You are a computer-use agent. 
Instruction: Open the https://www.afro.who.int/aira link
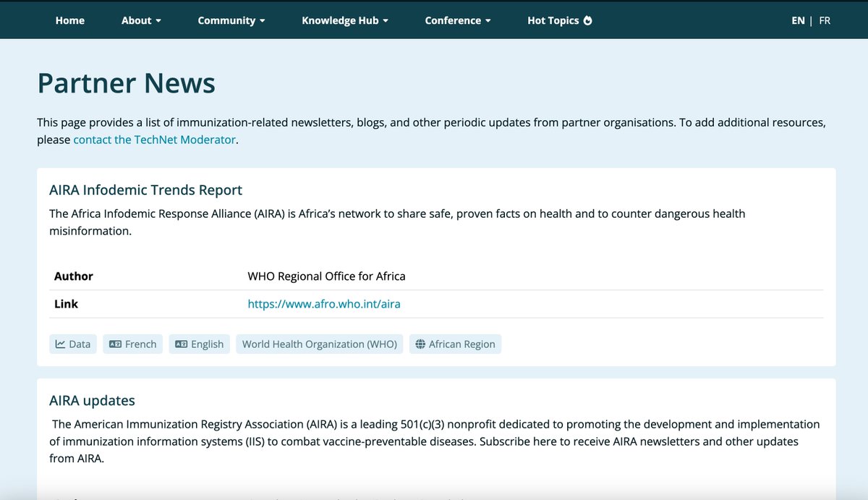click(324, 304)
